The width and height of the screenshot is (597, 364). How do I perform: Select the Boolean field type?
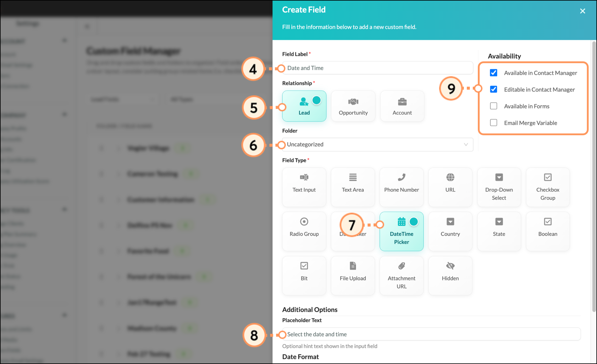tap(548, 231)
